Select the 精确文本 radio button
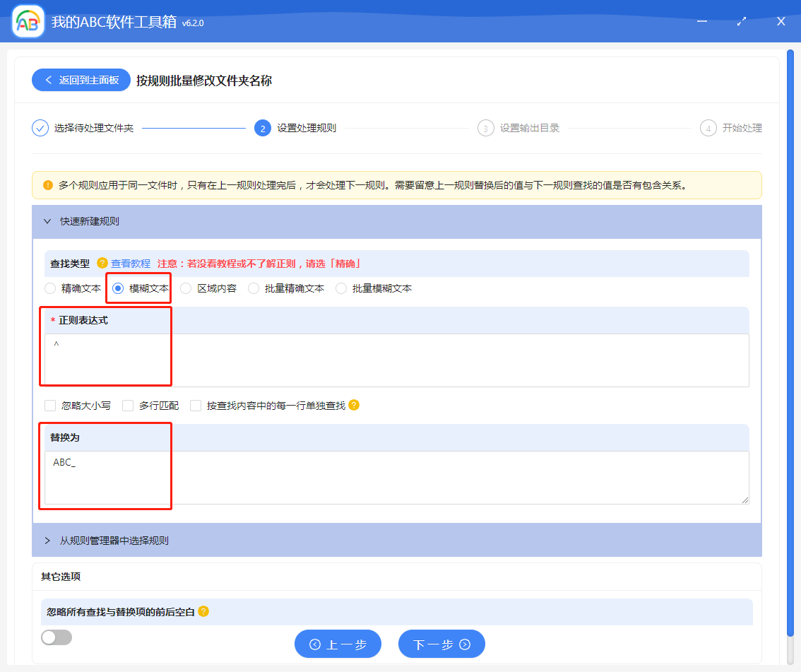801x672 pixels. tap(49, 288)
